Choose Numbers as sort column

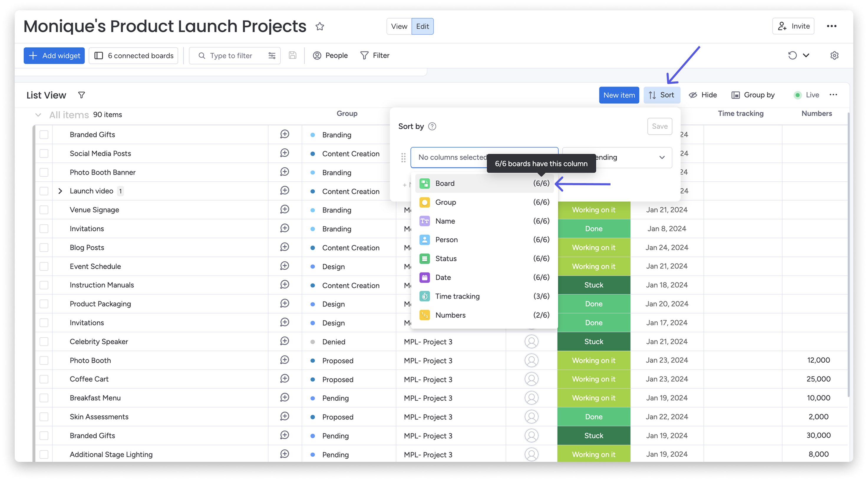tap(484, 315)
